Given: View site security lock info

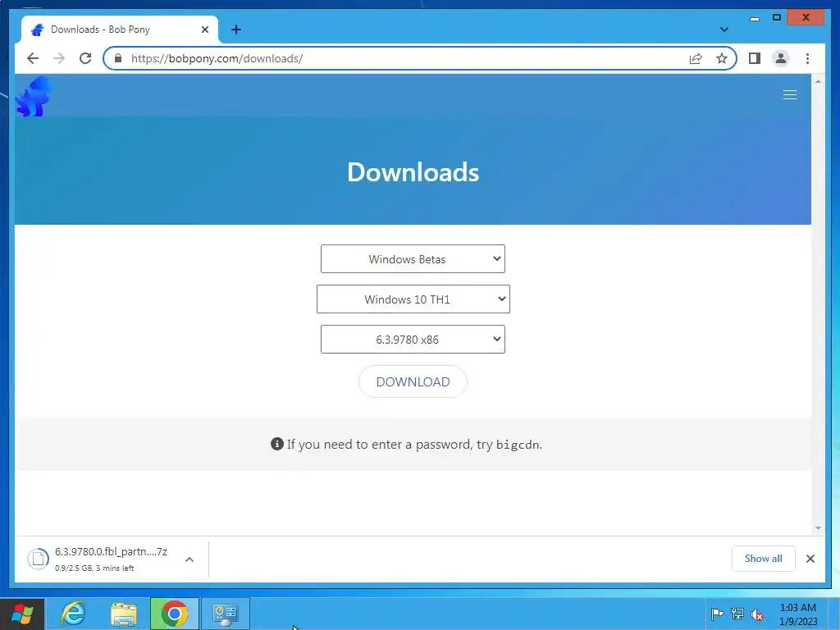Looking at the screenshot, I should (x=118, y=58).
